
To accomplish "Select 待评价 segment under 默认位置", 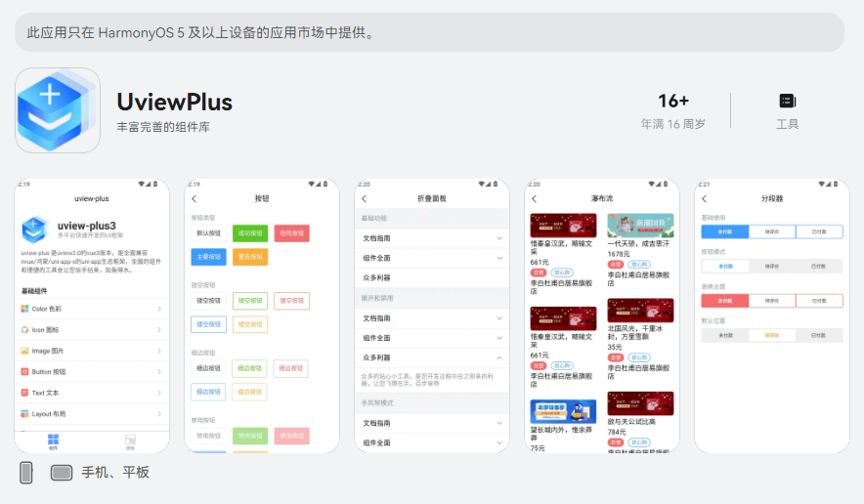I will 772,335.
